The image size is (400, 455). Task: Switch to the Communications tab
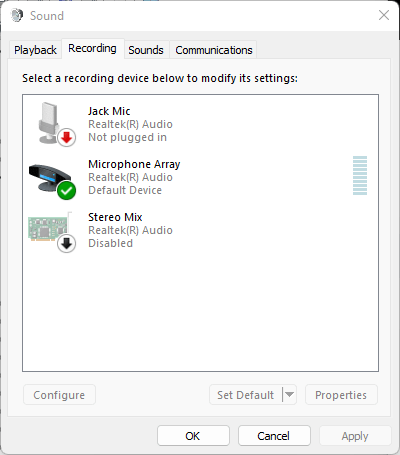point(214,50)
